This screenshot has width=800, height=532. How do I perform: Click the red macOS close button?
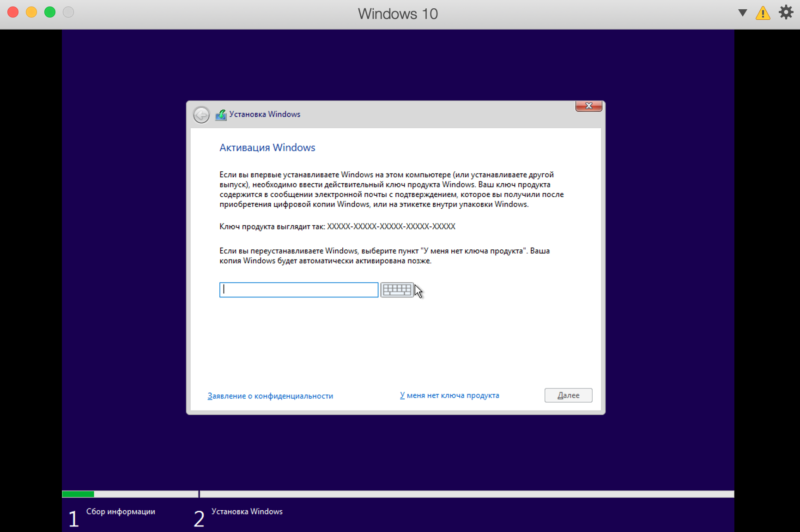[13, 12]
